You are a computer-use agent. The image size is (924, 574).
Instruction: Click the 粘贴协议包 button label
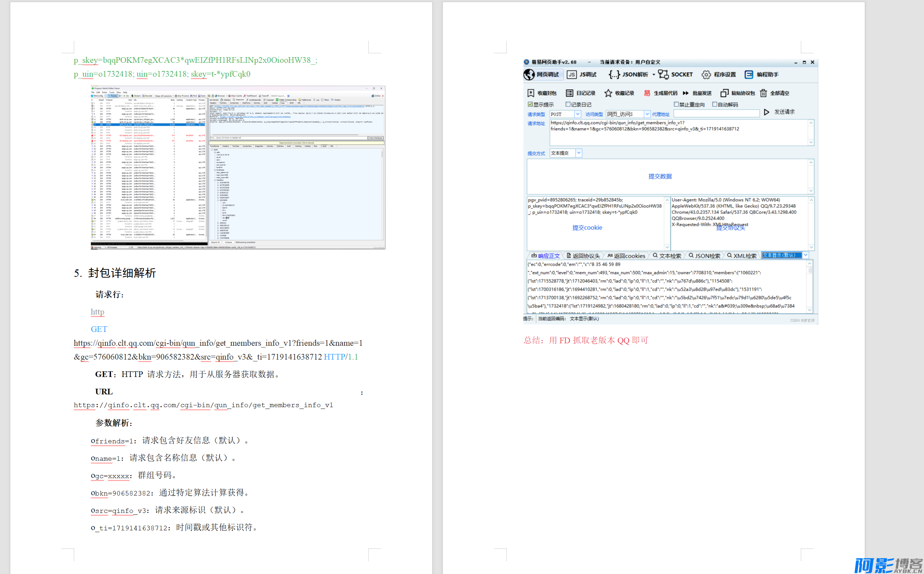coord(743,93)
